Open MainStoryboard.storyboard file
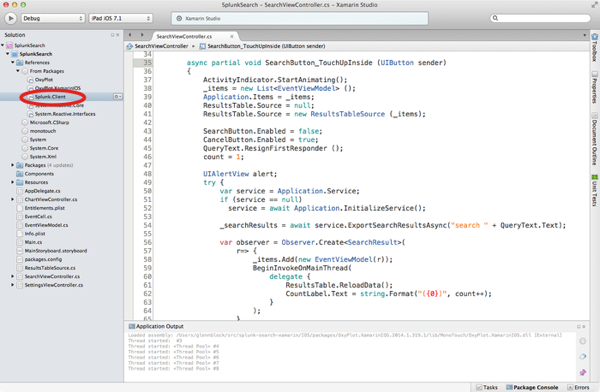The width and height of the screenshot is (600, 392). (x=56, y=251)
